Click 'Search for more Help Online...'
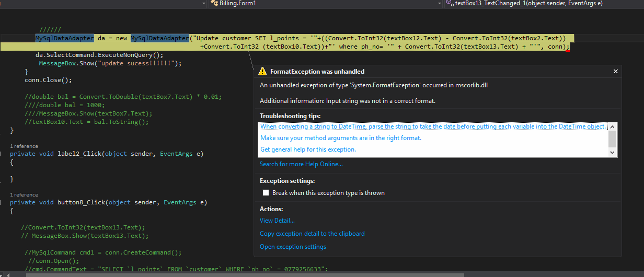Viewport: 644px width, 277px height. tap(301, 164)
